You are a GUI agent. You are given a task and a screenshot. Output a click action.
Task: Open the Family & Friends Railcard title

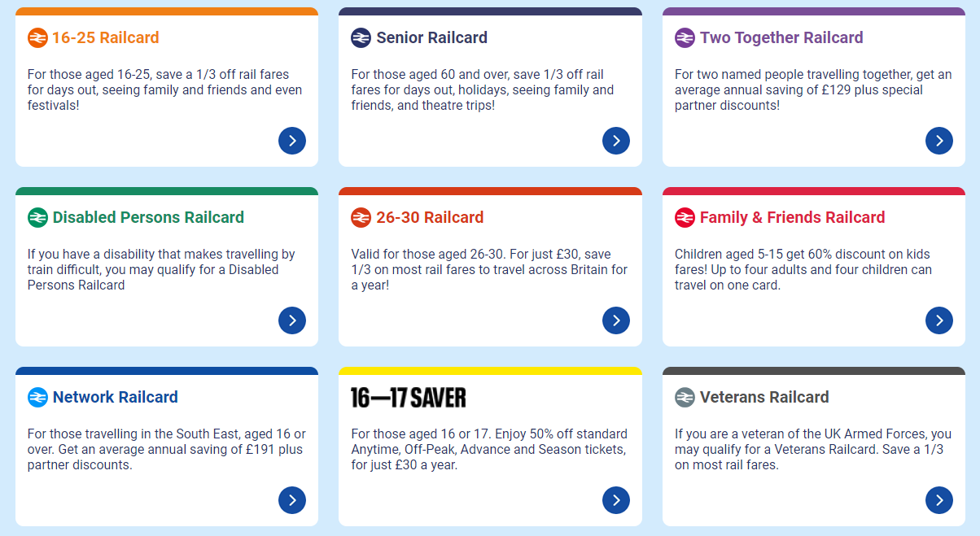coord(792,218)
